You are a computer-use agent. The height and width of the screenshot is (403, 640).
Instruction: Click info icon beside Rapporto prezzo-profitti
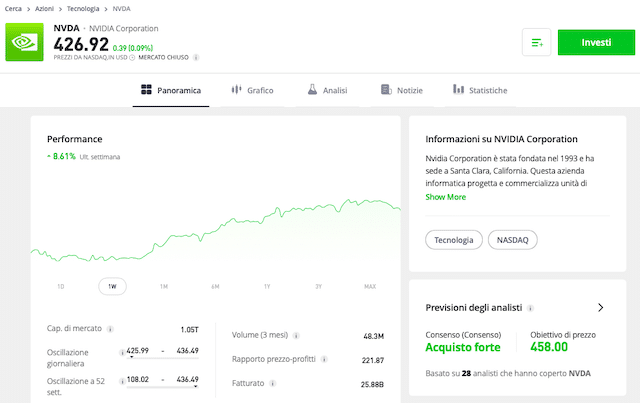point(324,359)
